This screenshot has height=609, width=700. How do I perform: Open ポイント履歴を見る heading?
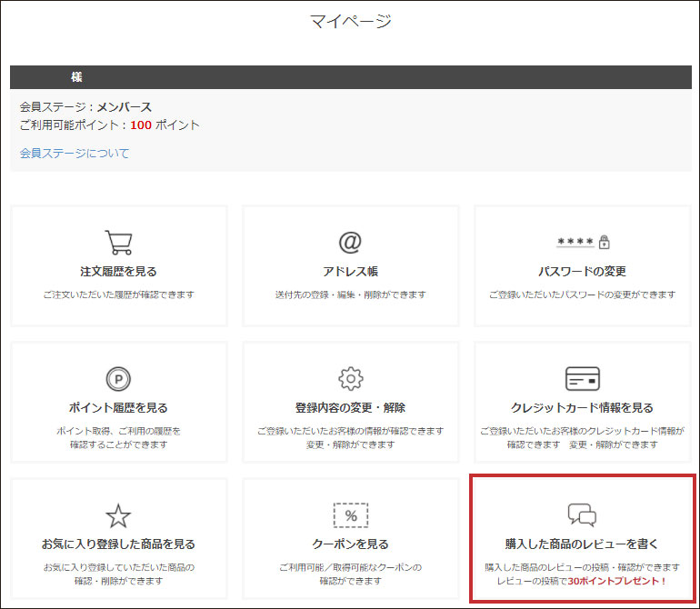coord(118,407)
